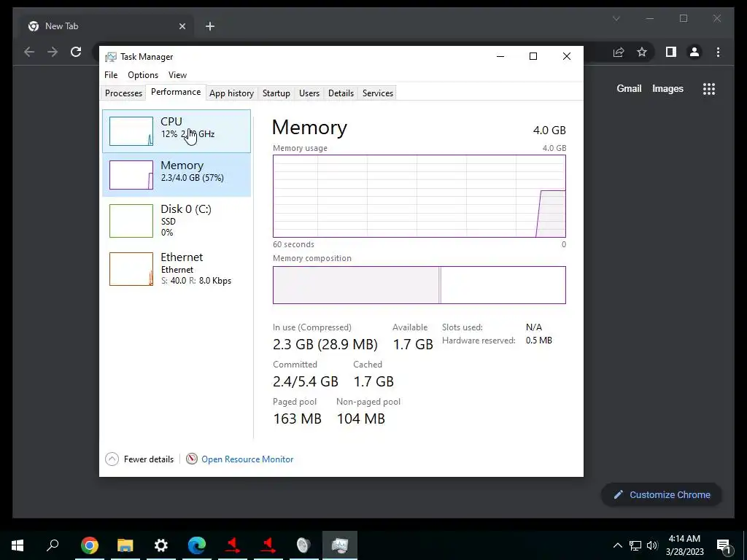
Task: Open the Google apps grid
Action: [709, 88]
